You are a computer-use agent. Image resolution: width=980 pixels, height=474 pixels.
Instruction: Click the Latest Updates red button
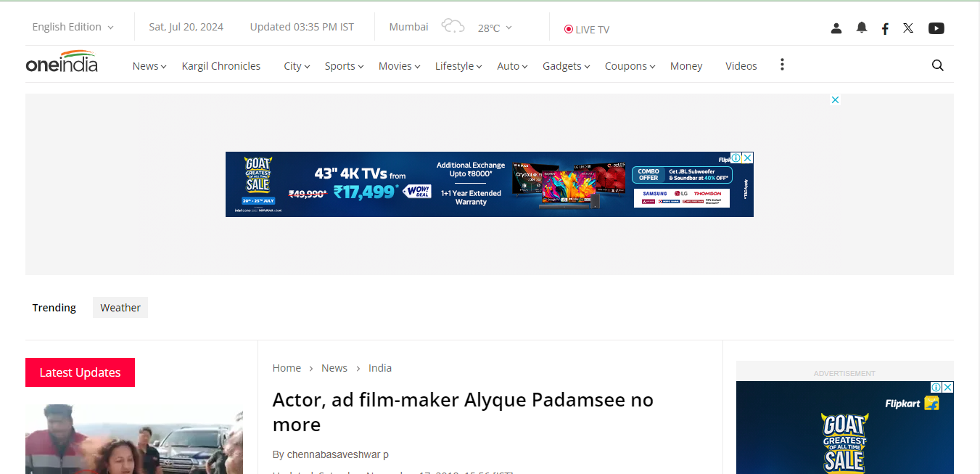(x=80, y=372)
